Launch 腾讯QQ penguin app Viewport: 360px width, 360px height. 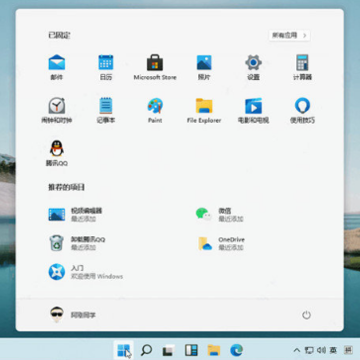coord(57,153)
